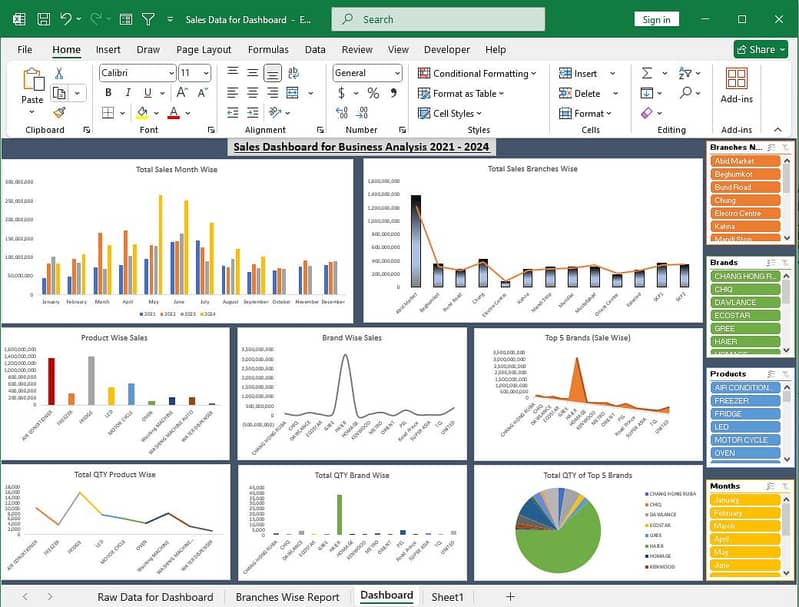Add a new sheet with plus button
The height and width of the screenshot is (607, 799).
click(x=510, y=596)
